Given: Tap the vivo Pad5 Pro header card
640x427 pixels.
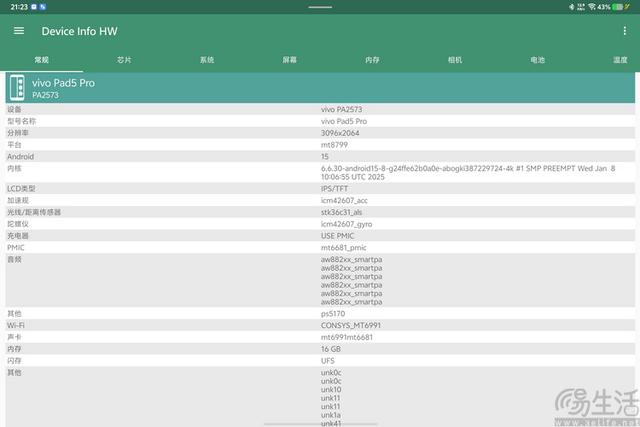Looking at the screenshot, I should 320,87.
